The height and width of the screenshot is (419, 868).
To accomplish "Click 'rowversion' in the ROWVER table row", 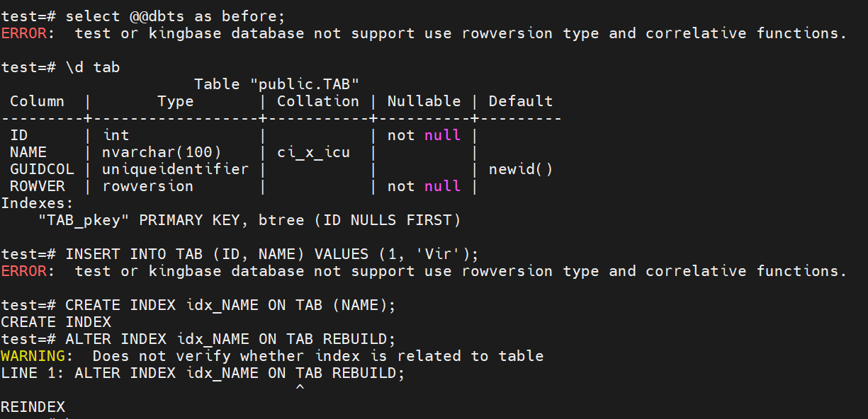I will [147, 186].
